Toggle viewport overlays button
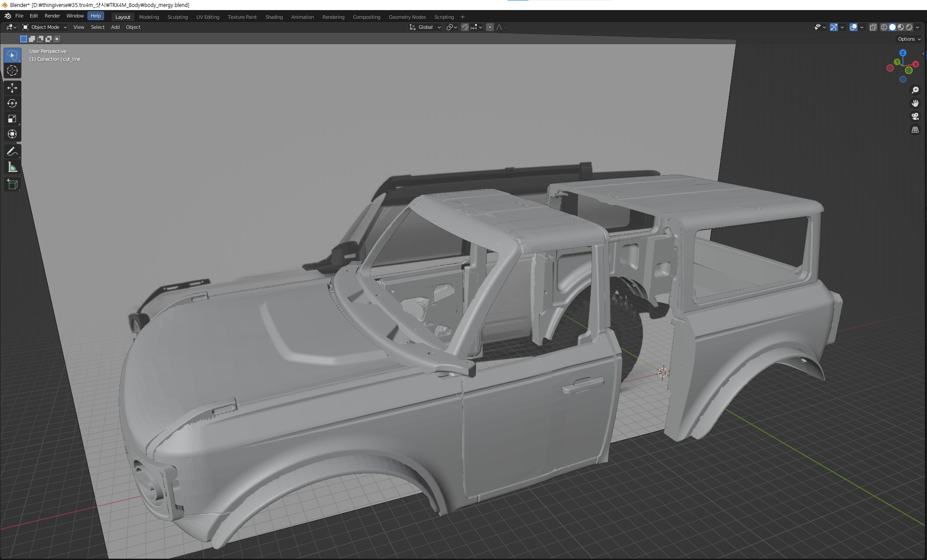The height and width of the screenshot is (560, 927). click(853, 27)
